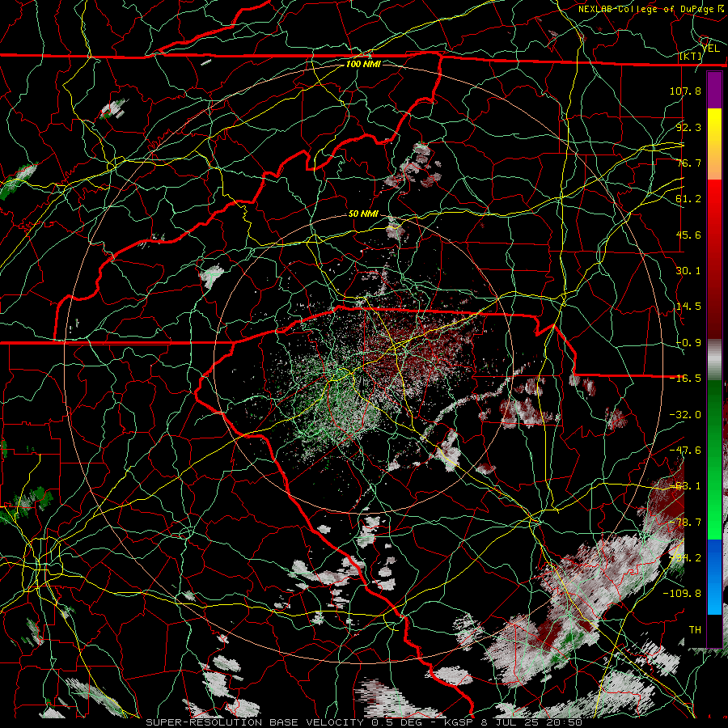Select the 14.5 scale value
Screen dimensions: 728x728
(688, 307)
